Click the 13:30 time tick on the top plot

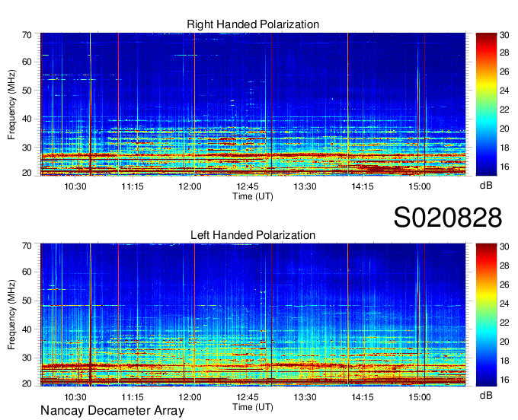(305, 186)
